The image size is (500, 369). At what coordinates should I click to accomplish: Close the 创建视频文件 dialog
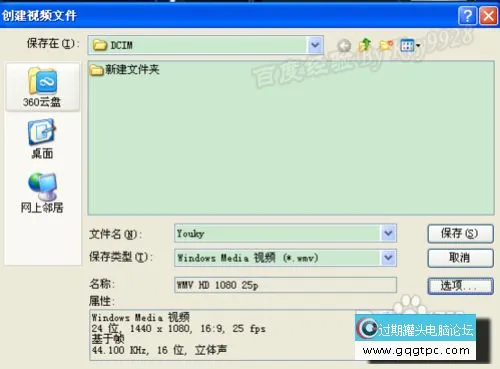pyautogui.click(x=488, y=16)
